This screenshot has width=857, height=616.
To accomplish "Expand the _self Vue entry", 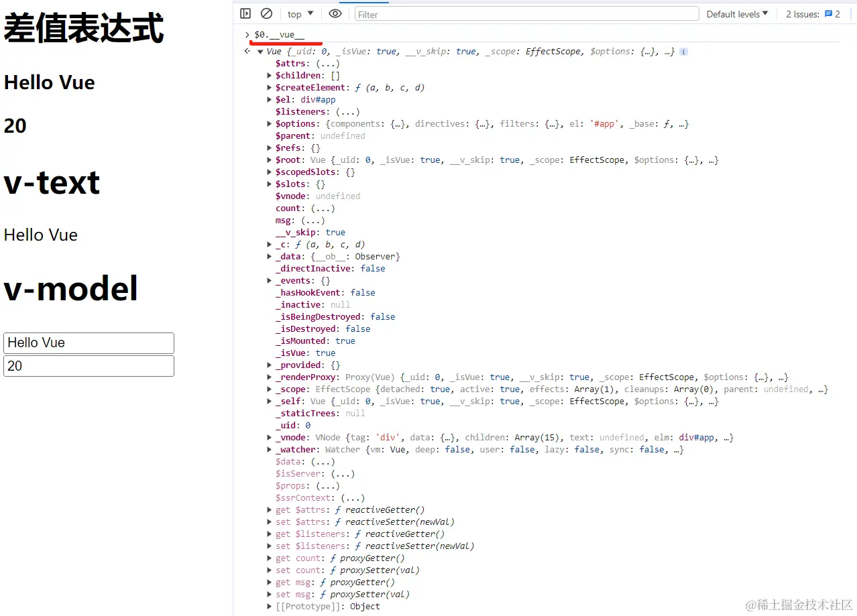I will tap(270, 402).
